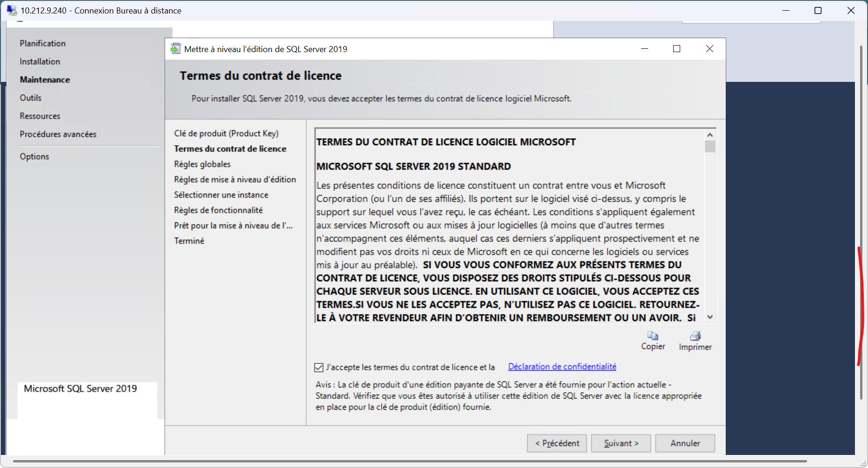Open the Options section

click(x=34, y=156)
